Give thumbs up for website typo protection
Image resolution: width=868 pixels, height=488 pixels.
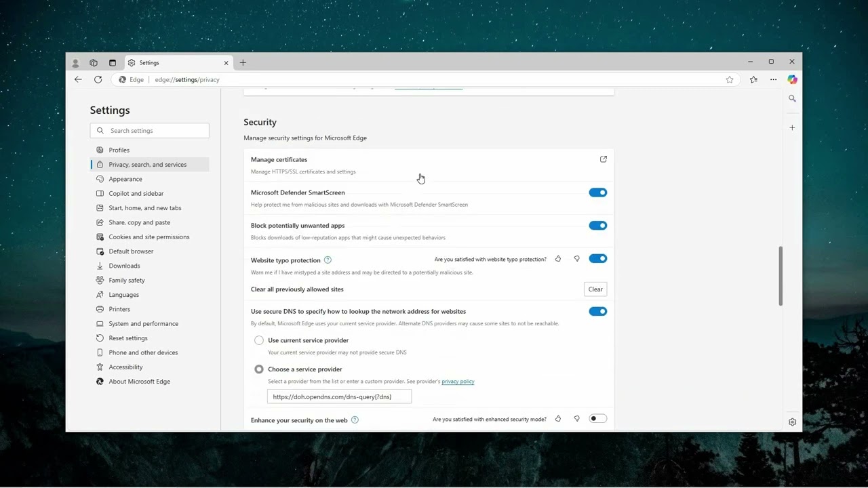558,259
